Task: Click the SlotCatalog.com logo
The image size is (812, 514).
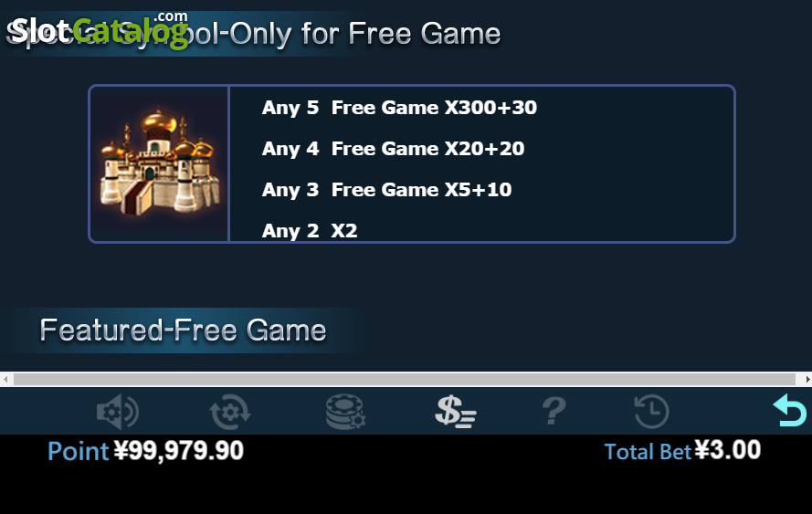Action: point(100,30)
